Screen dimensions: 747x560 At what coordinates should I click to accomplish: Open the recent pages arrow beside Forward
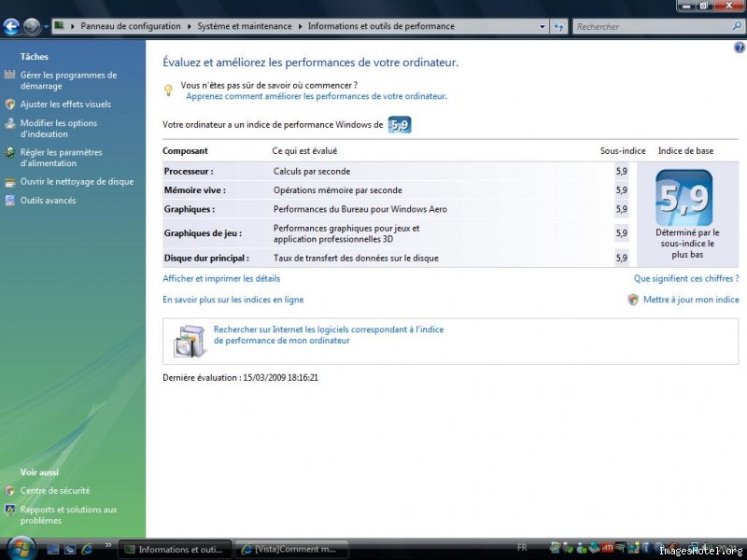(46, 27)
